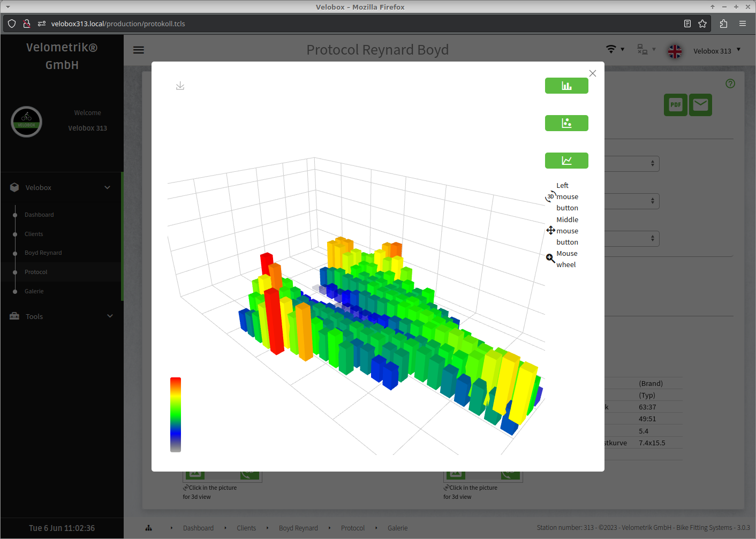Click the Protocol link in footer breadcrumb
Screen dimensions: 756x539
[x=352, y=528]
